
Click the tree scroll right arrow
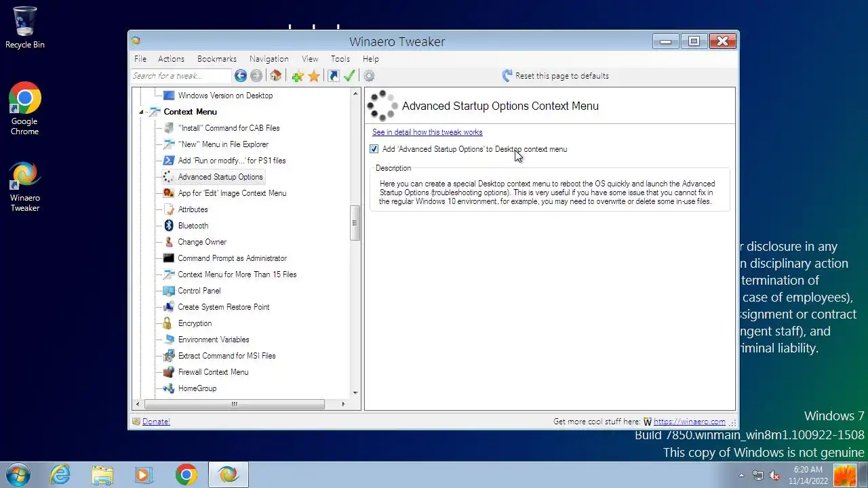[343, 404]
